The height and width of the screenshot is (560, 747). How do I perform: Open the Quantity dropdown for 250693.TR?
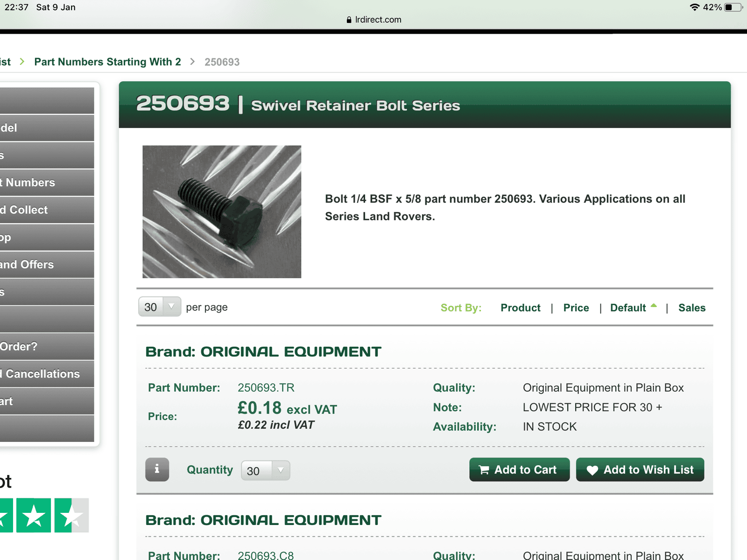tap(265, 470)
